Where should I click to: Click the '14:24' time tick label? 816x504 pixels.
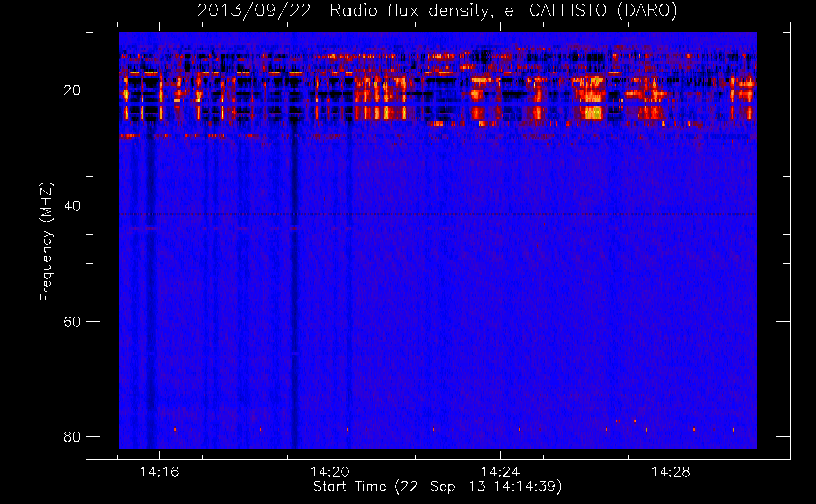500,472
